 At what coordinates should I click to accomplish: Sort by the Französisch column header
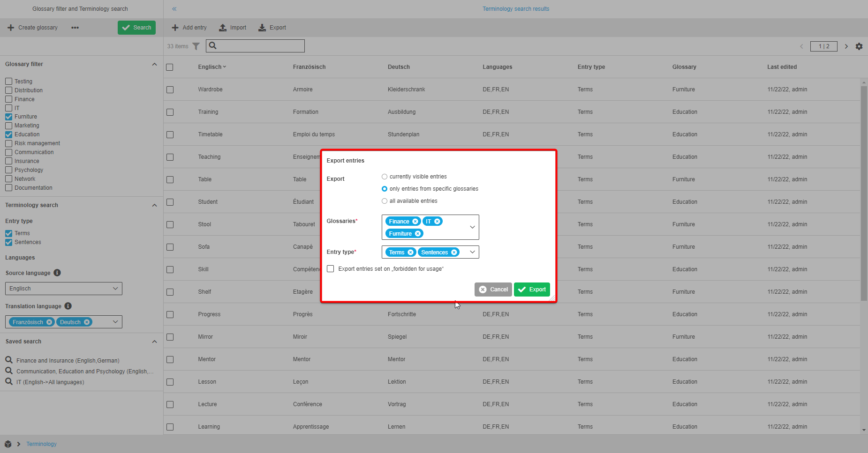click(309, 67)
